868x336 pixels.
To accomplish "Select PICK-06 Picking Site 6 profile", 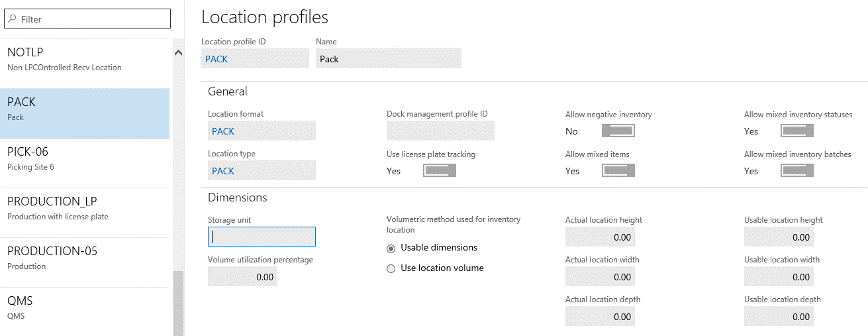I will click(x=85, y=158).
